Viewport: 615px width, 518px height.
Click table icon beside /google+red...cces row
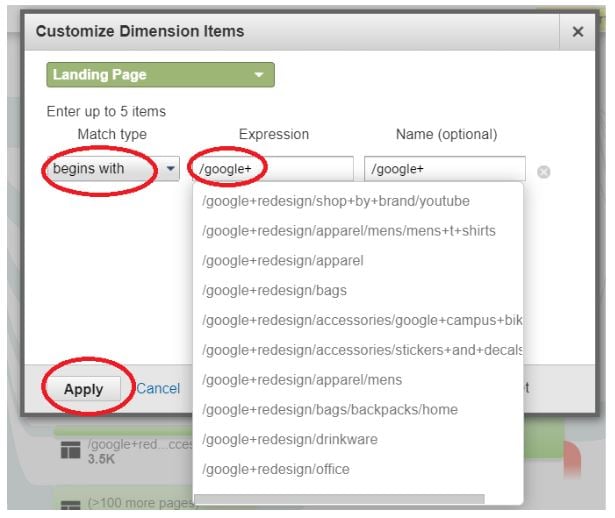(x=71, y=450)
